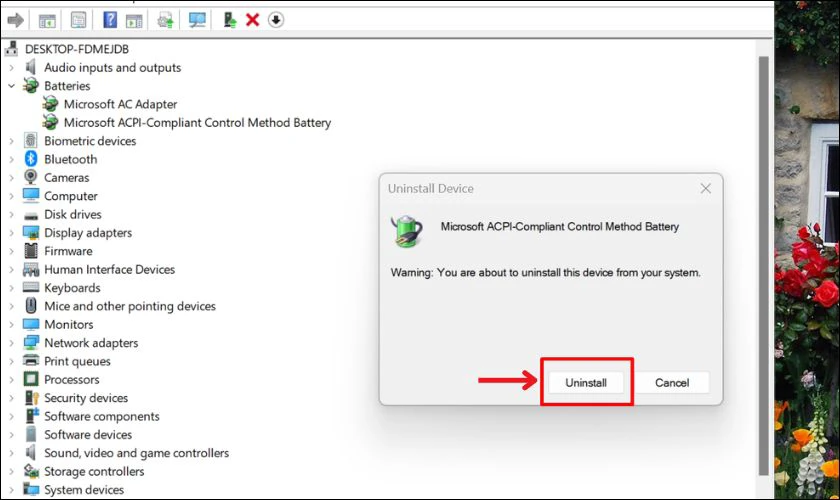Image resolution: width=840 pixels, height=500 pixels.
Task: Click the Update device driver toolbar icon
Action: (165, 21)
